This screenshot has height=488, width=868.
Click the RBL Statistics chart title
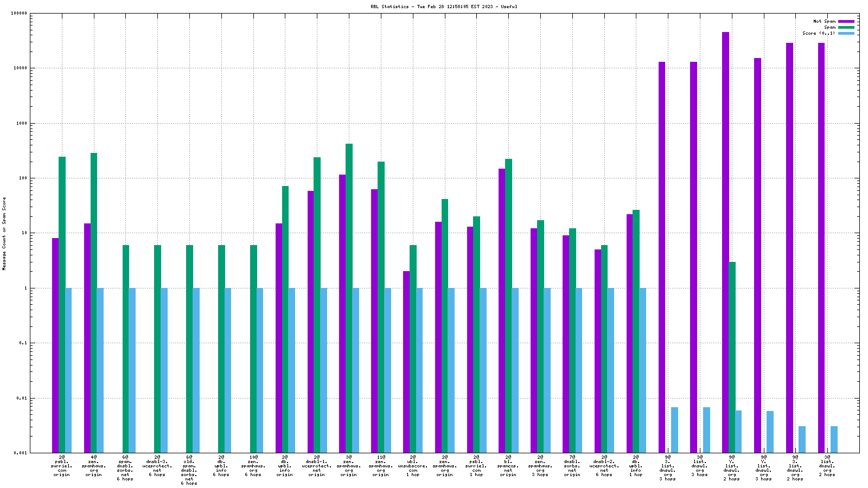444,7
